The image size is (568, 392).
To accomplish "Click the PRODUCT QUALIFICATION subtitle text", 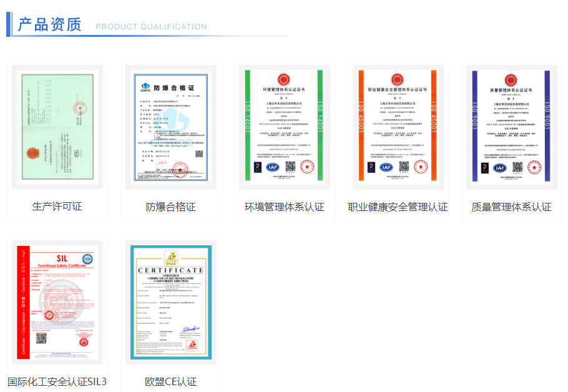I will (151, 27).
